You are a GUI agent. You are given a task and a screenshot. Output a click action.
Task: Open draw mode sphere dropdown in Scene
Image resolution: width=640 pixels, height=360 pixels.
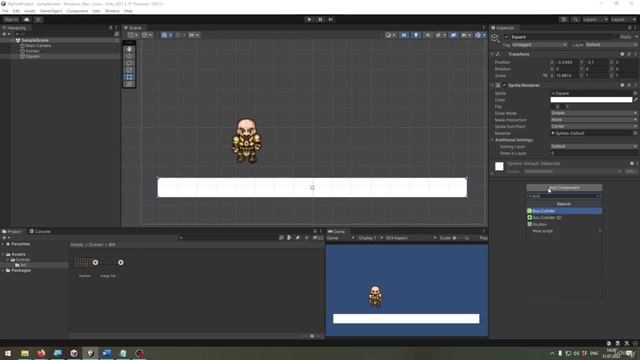pyautogui.click(x=390, y=35)
